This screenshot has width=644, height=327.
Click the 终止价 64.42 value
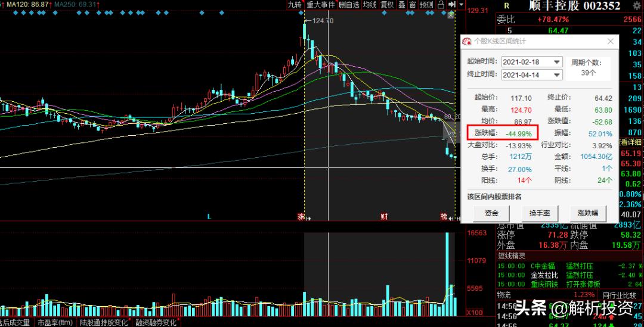[x=603, y=98]
